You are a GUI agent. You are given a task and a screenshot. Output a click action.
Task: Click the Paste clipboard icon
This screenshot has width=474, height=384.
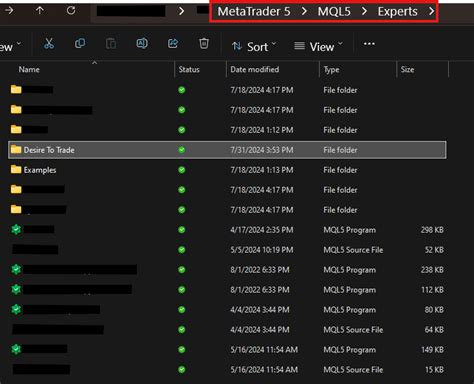(x=111, y=43)
